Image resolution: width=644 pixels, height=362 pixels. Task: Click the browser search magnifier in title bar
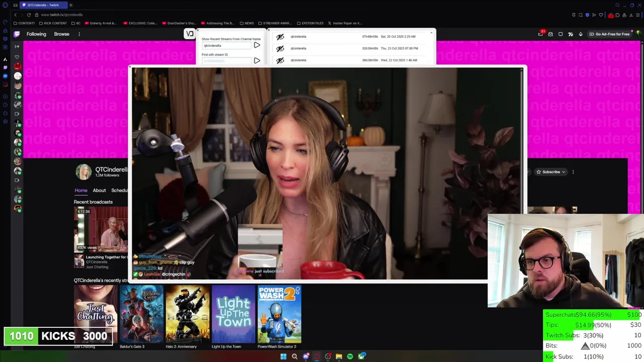617,5
